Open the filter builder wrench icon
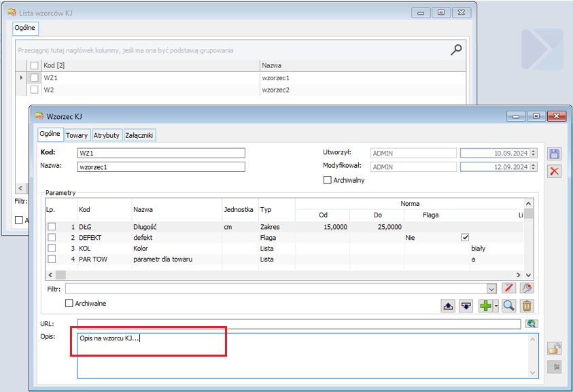Image resolution: width=573 pixels, height=392 pixels. click(x=527, y=289)
